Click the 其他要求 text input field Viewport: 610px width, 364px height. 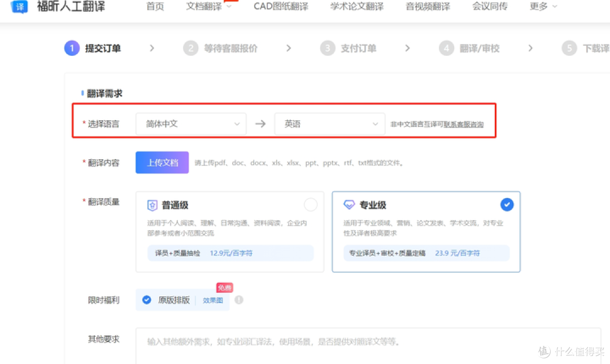pyautogui.click(x=368, y=346)
